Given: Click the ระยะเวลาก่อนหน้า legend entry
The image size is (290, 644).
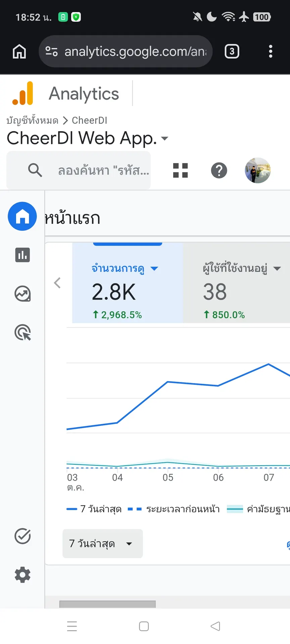Looking at the screenshot, I should tap(174, 509).
